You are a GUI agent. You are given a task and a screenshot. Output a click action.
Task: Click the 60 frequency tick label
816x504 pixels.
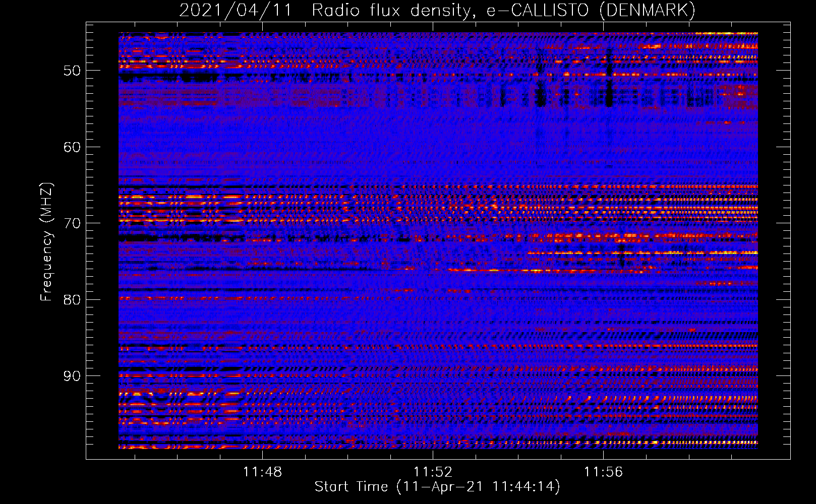[72, 147]
